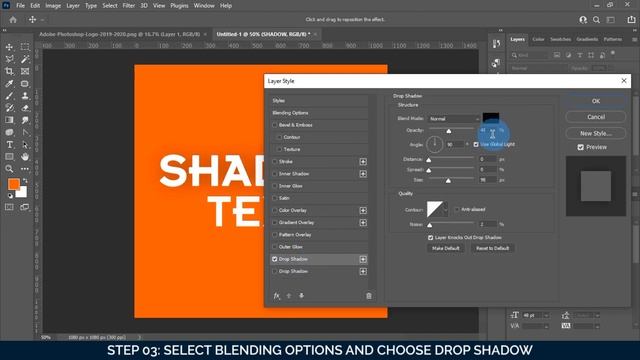Image resolution: width=640 pixels, height=360 pixels.
Task: Click Cancel in Layer Style dialog
Action: click(x=596, y=117)
